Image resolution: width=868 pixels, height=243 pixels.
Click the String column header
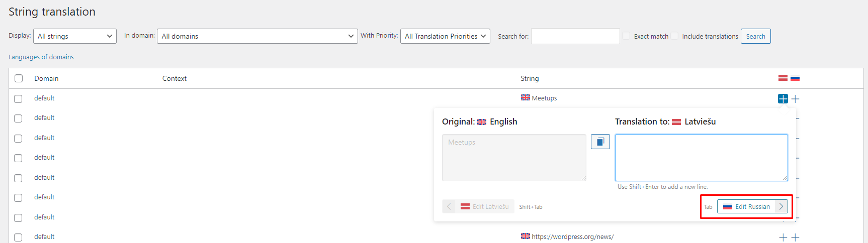point(529,78)
